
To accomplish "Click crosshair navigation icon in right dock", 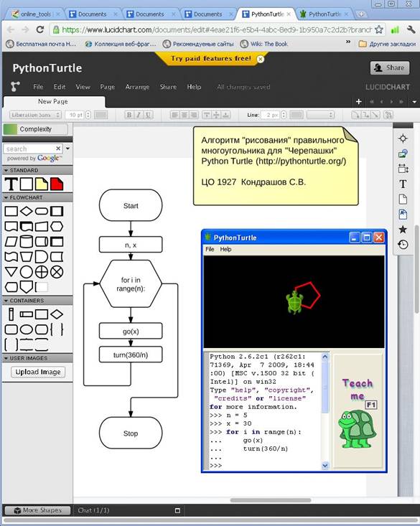I will tap(403, 138).
